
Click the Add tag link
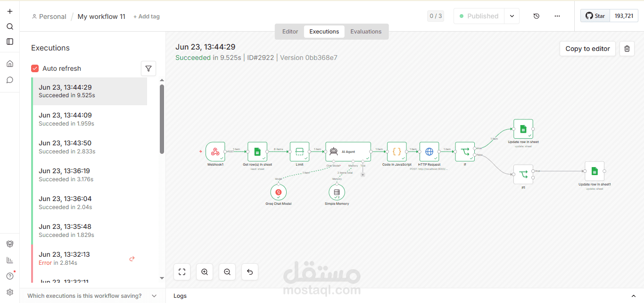pyautogui.click(x=147, y=17)
